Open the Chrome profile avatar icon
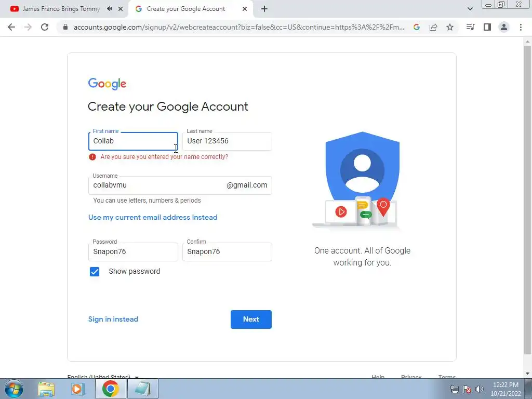This screenshot has width=532, height=399. (504, 27)
